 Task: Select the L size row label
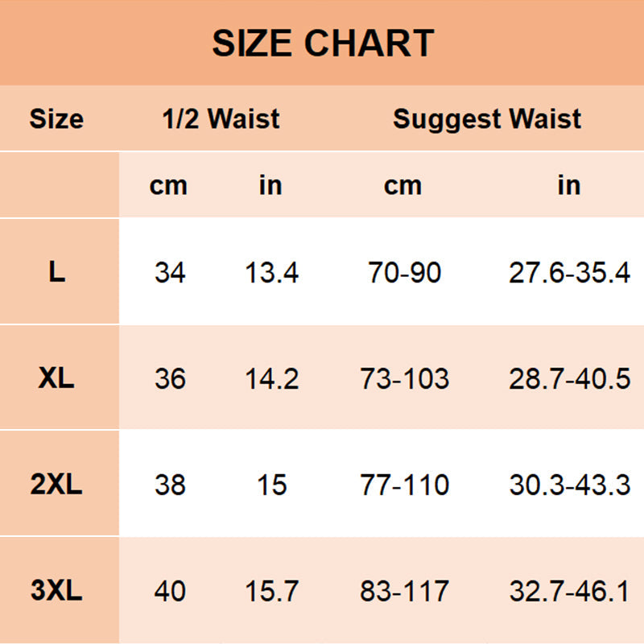pos(56,272)
